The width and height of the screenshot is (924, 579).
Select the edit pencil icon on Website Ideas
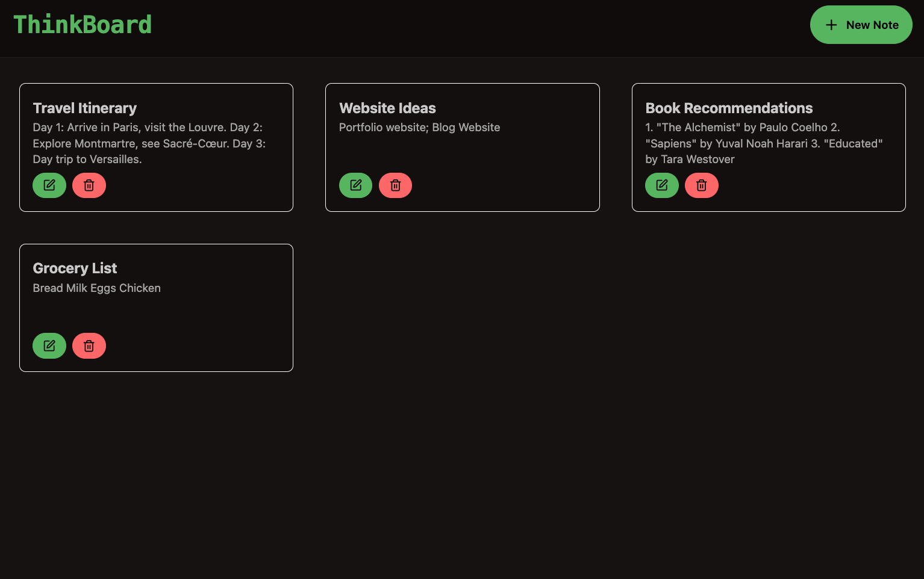coord(355,185)
